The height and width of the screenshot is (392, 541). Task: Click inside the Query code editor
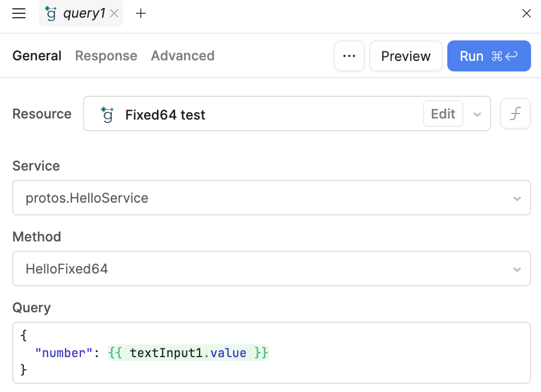point(272,353)
